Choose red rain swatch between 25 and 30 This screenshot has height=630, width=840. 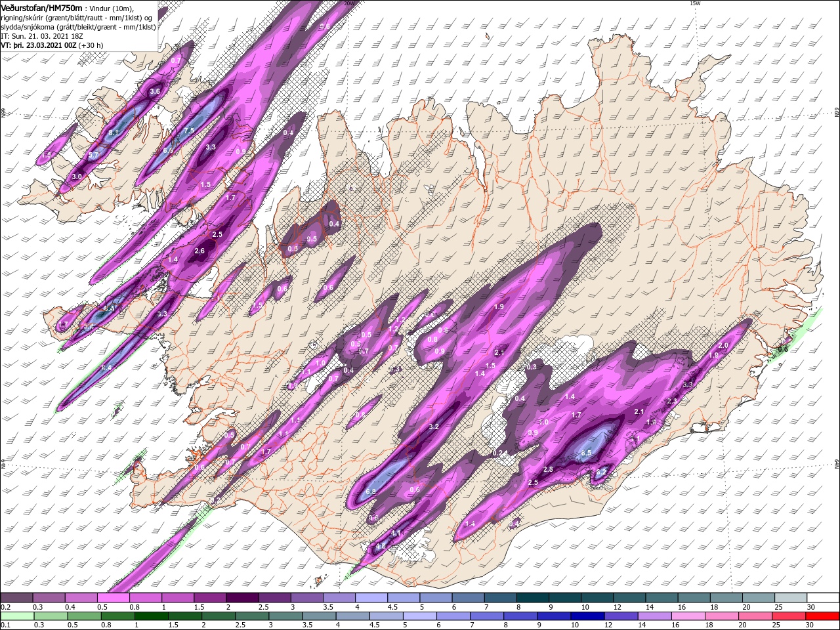click(789, 616)
